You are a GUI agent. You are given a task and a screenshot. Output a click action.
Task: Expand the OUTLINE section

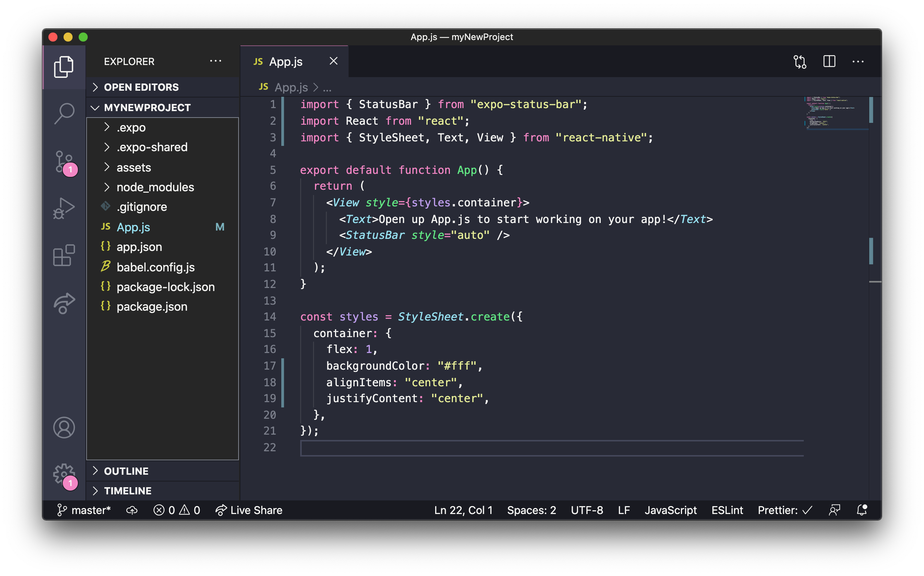163,471
